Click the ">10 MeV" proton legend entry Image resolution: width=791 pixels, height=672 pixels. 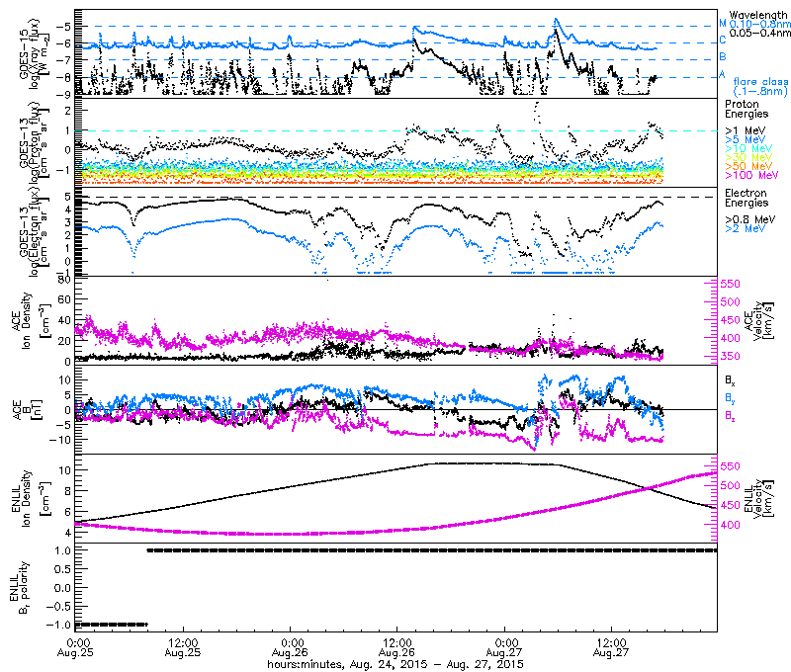click(748, 148)
